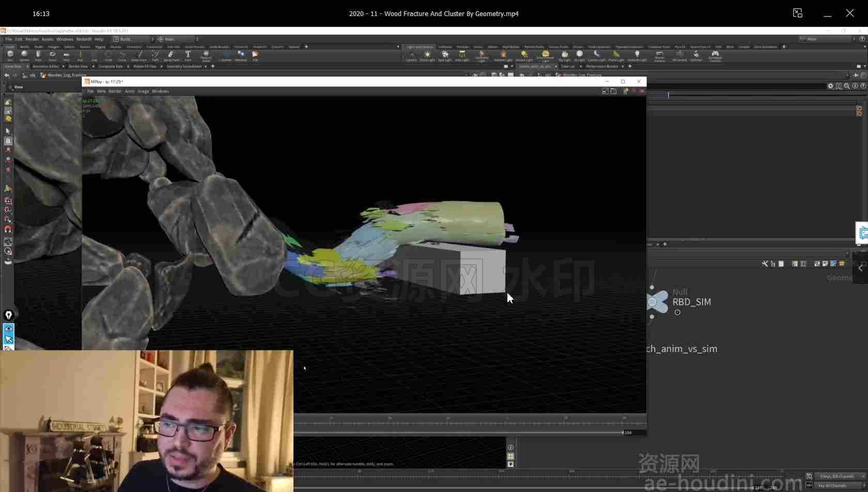Viewport: 868px width, 492px height.
Task: Select the Box shelf tool
Action: coord(10,55)
